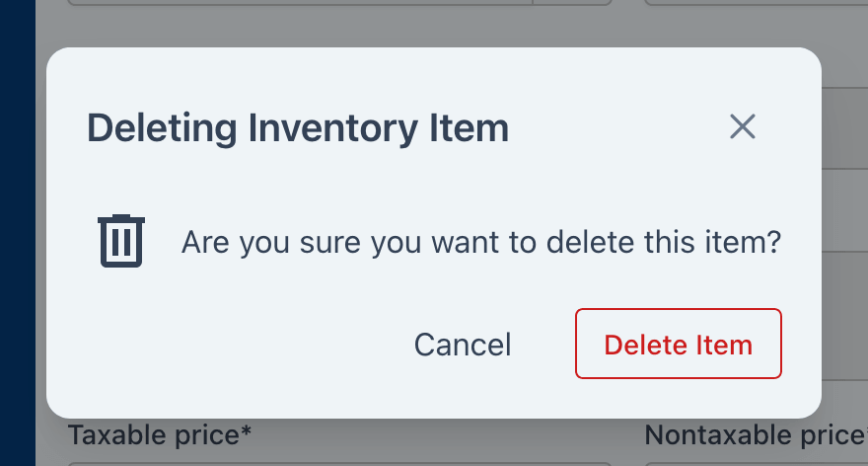The width and height of the screenshot is (868, 466).
Task: Click the dark navy sidebar strip
Action: tap(18, 233)
